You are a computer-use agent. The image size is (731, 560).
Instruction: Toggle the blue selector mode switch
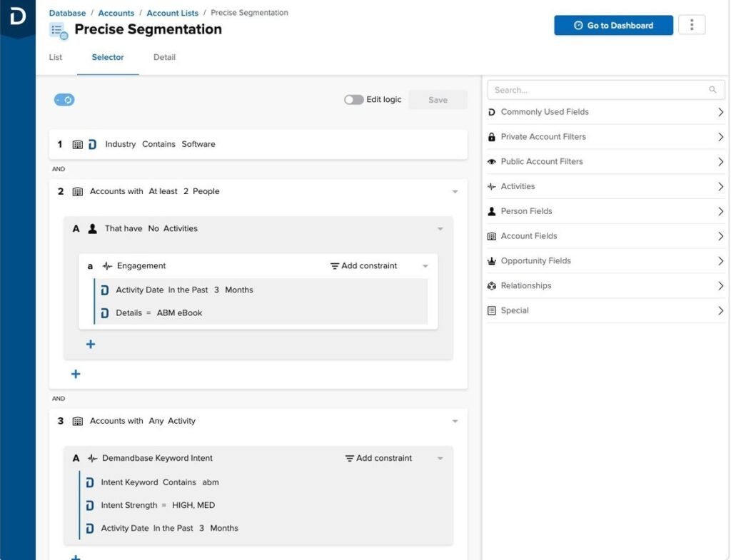coord(64,100)
